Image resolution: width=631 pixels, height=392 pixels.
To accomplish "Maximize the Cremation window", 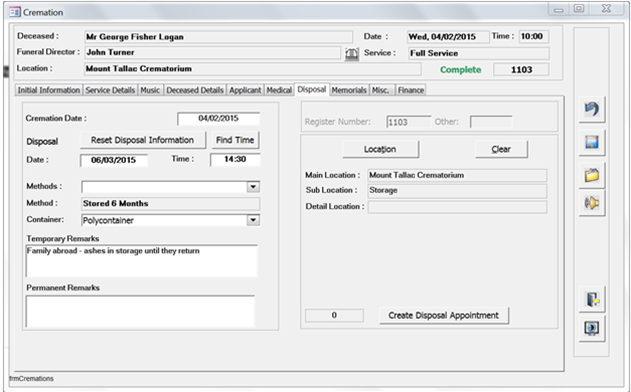I will 579,8.
